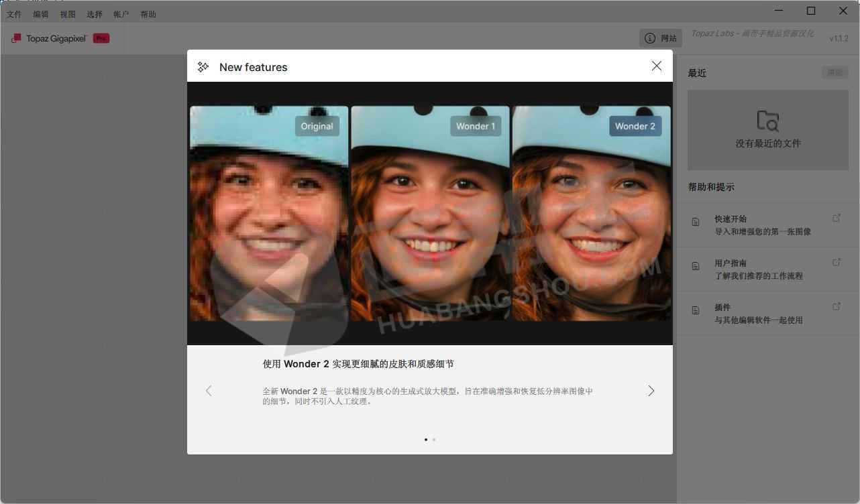Viewport: 860px width, 504px height.
Task: Click the v1.1.2 version label
Action: 839,38
